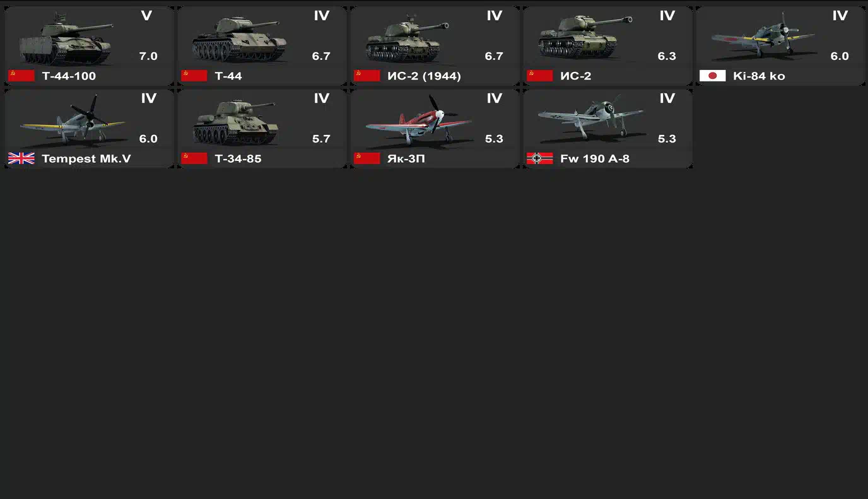Image resolution: width=868 pixels, height=499 pixels.
Task: Click the Soviet flag beside T-34-85
Action: (x=194, y=158)
